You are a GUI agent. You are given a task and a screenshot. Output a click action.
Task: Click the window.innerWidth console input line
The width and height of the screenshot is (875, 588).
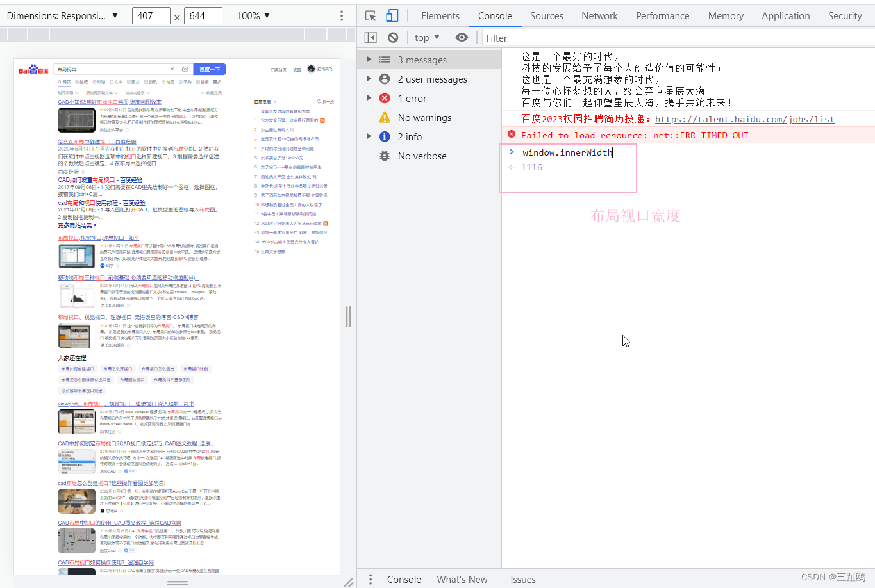click(567, 152)
